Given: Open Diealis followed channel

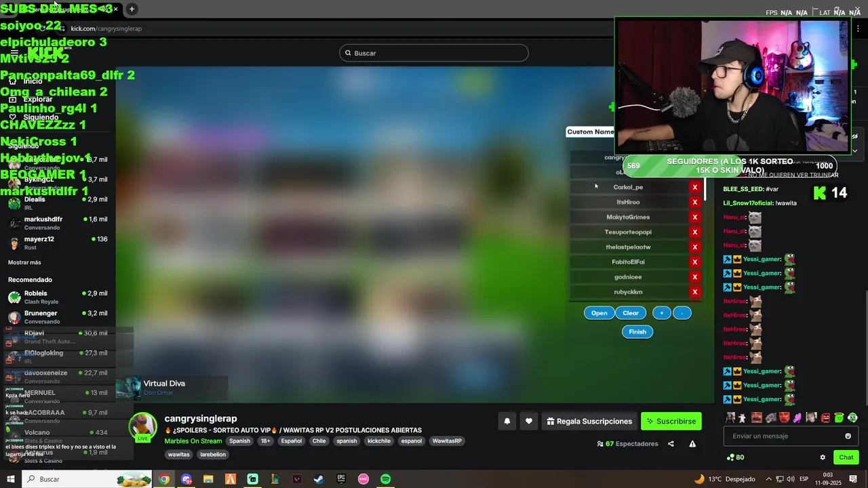Looking at the screenshot, I should click(58, 203).
